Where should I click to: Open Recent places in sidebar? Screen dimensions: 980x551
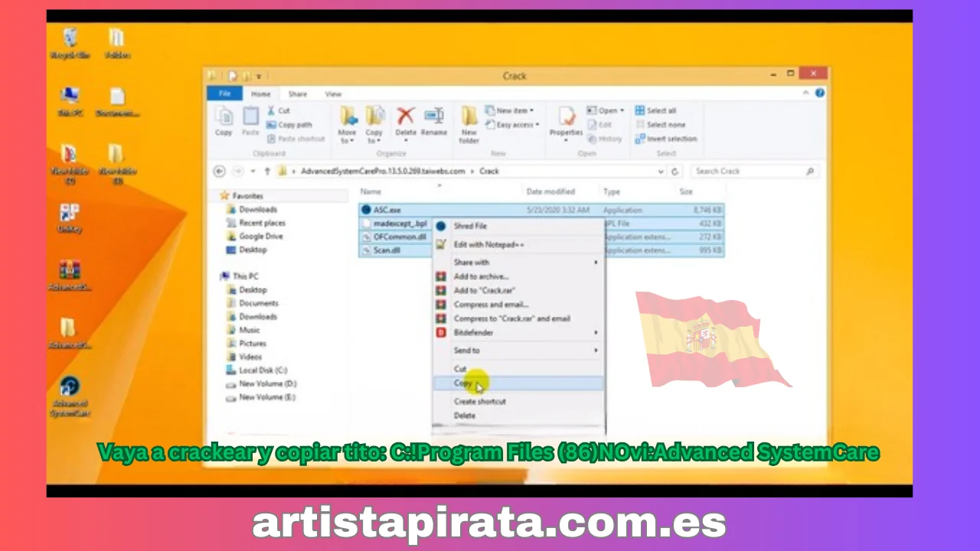(256, 223)
